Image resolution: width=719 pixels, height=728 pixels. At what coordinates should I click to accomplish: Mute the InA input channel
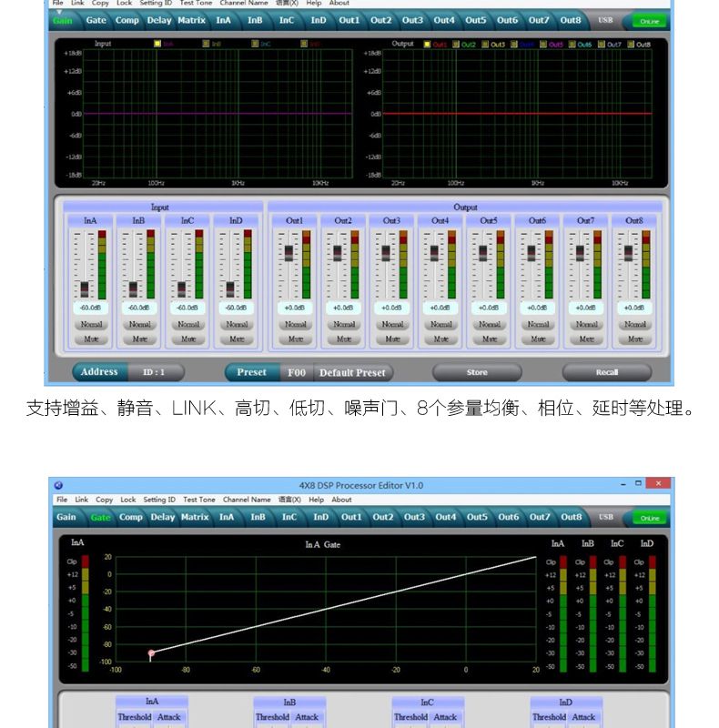point(91,339)
